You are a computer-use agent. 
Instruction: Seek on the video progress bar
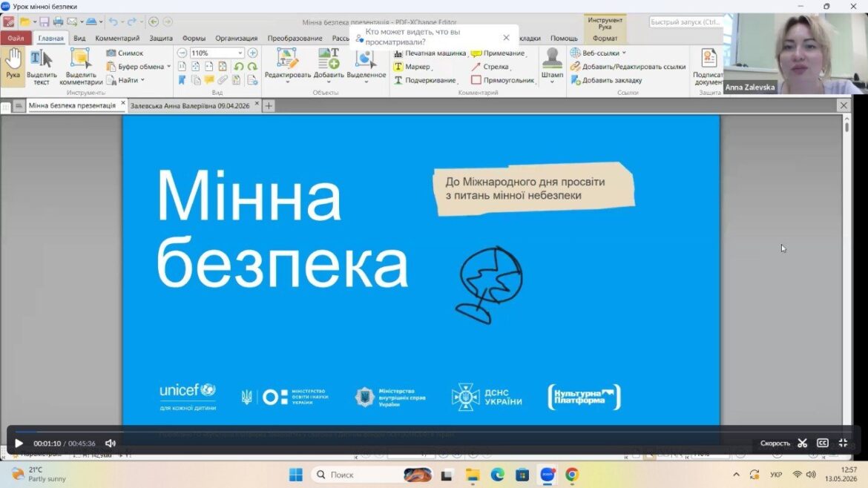433,432
